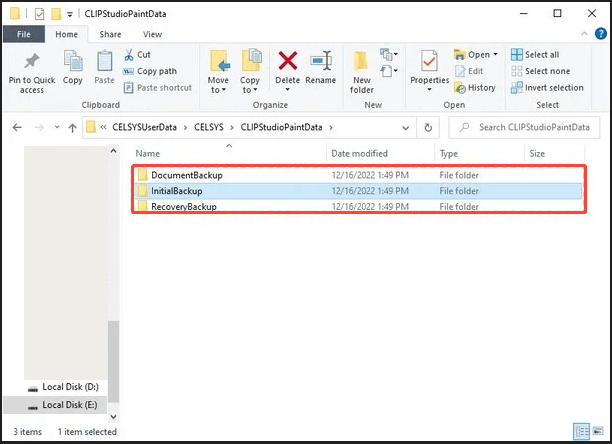Refresh the current folder view
612x444 pixels.
pyautogui.click(x=428, y=127)
